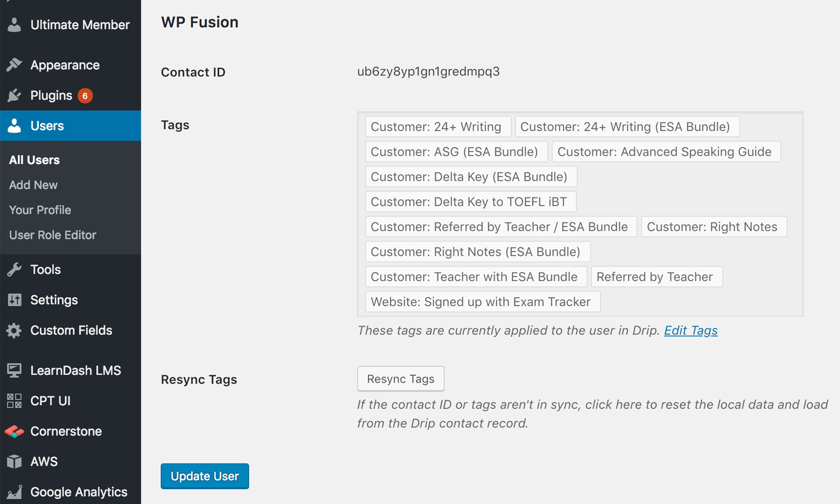Click the Custom Fields gear icon

point(14,330)
